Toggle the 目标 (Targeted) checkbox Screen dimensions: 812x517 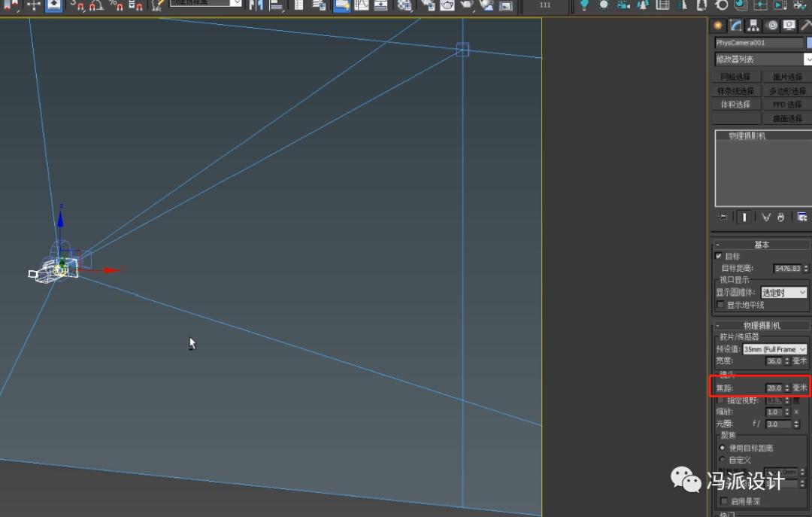point(719,257)
